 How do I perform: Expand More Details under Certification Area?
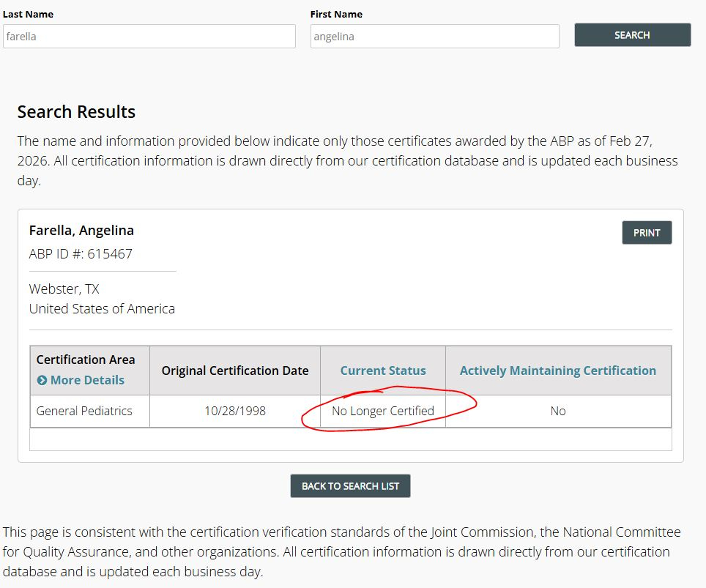pyautogui.click(x=86, y=380)
